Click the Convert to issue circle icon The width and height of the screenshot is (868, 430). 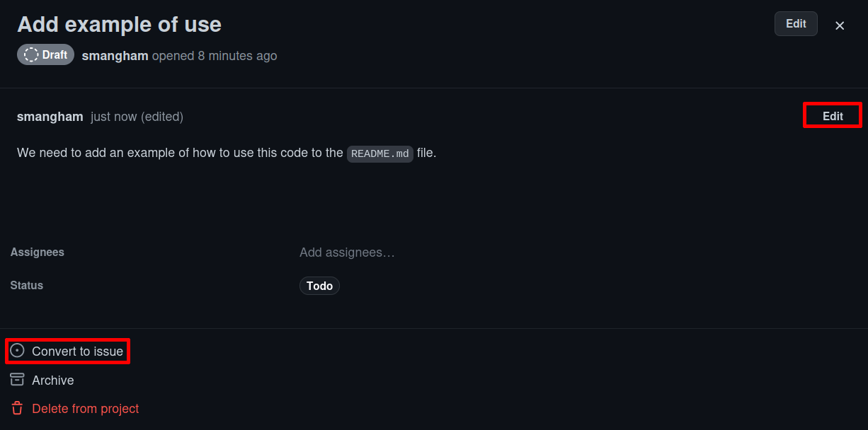tap(17, 351)
